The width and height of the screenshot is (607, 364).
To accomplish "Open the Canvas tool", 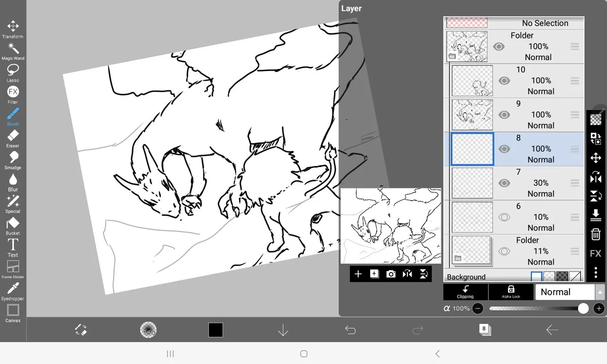I will point(13,313).
